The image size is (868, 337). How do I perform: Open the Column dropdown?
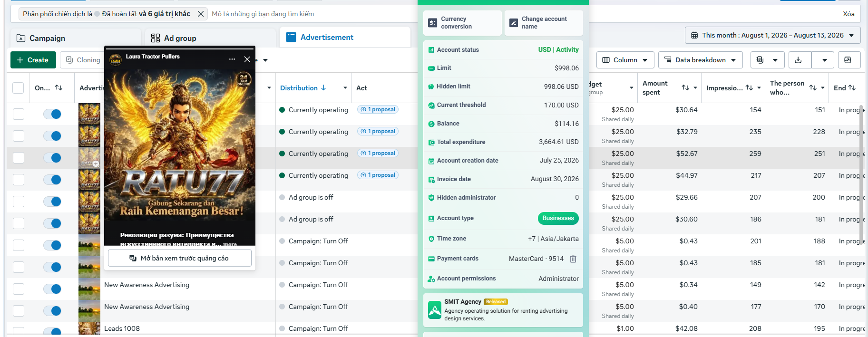click(625, 60)
